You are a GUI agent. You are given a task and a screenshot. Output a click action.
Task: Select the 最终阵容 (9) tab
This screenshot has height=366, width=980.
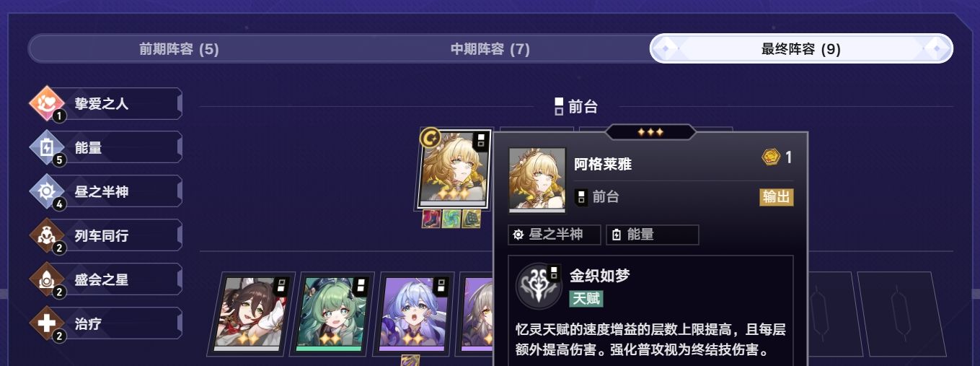801,49
